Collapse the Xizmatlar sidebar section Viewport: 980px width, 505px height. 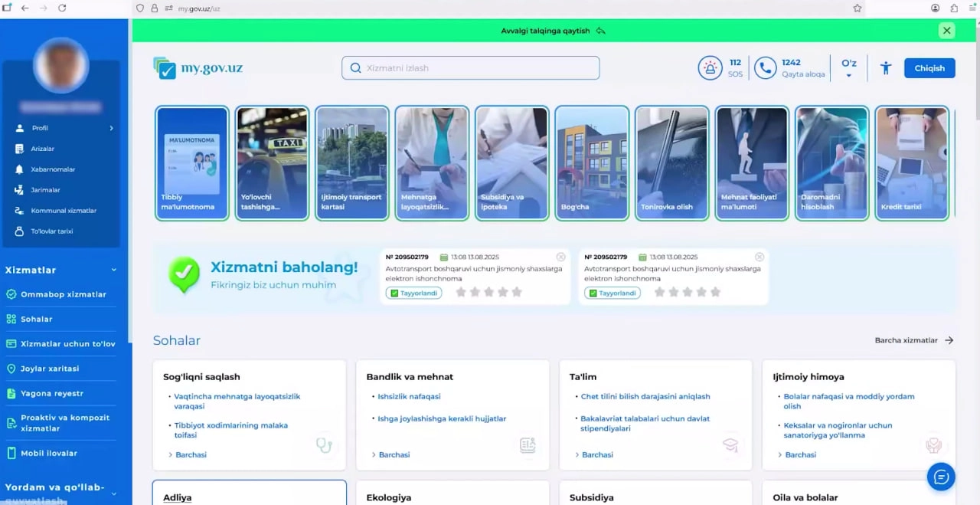[114, 270]
